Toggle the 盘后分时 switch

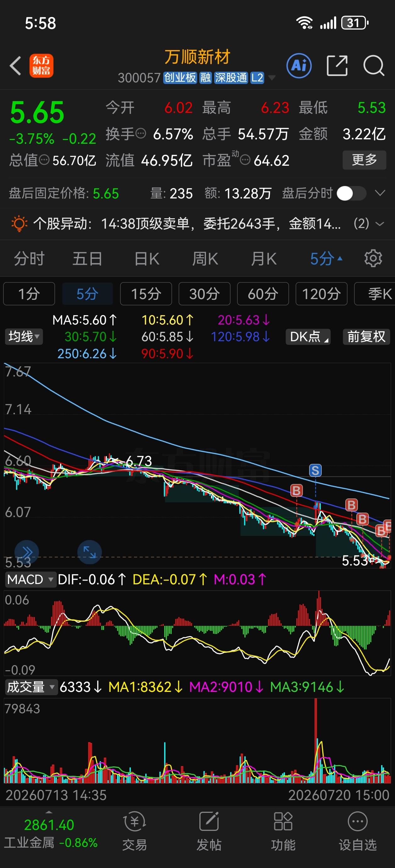pos(352,193)
